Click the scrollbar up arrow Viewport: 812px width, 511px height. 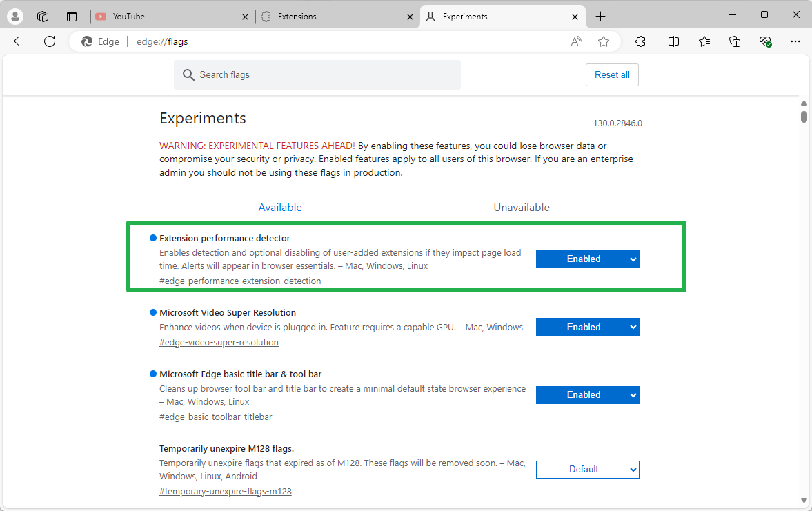click(x=804, y=103)
